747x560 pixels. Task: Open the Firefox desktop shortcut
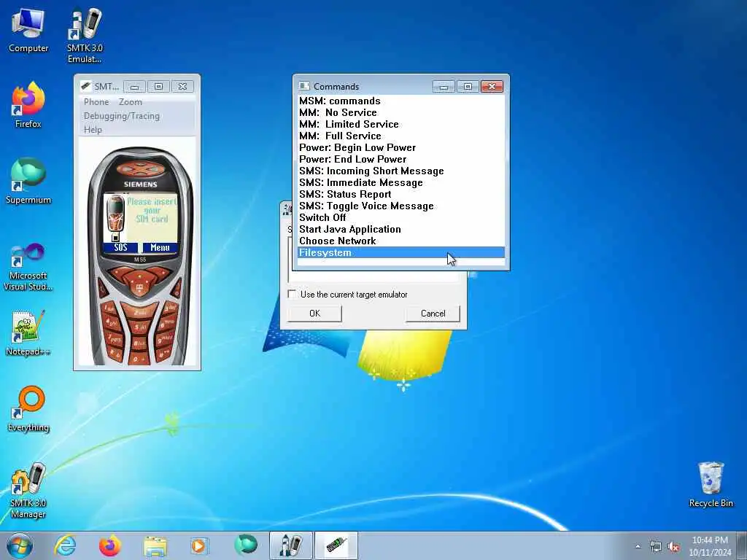coord(28,105)
